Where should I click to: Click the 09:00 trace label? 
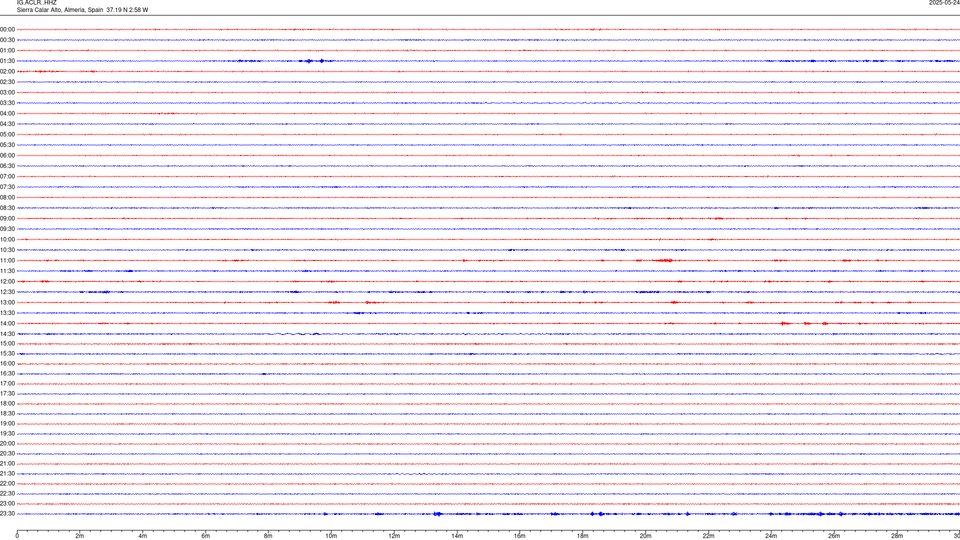(x=7, y=219)
